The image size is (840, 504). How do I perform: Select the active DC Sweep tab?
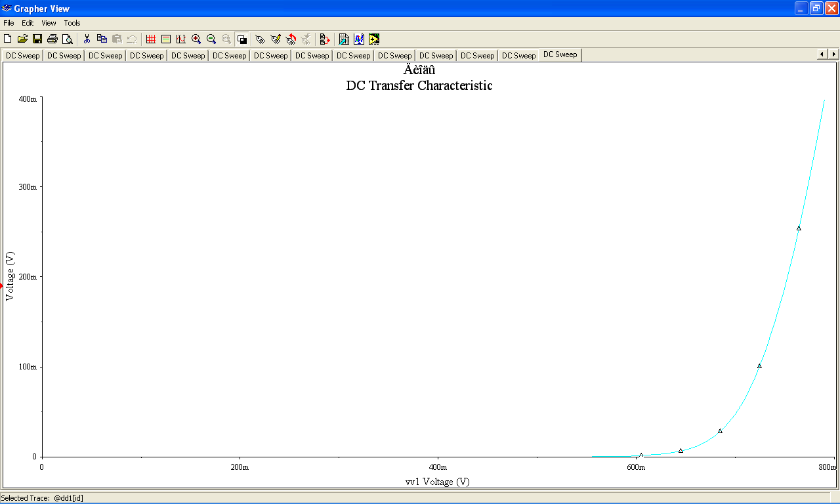pos(560,54)
